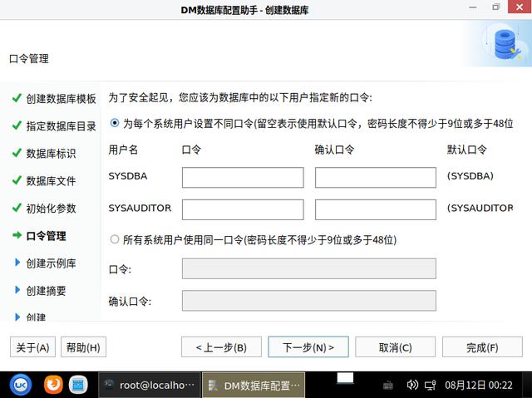This screenshot has height=398, width=532.
Task: Select the 初始化参数 step
Action: (51, 209)
